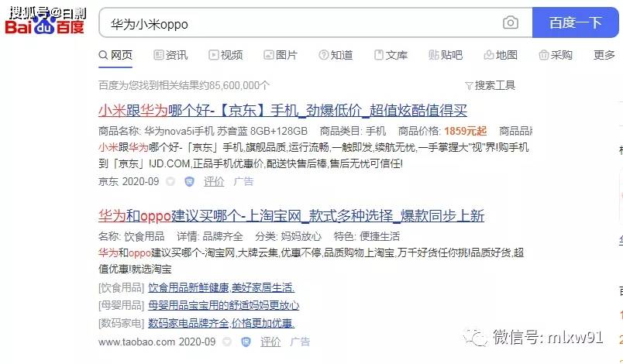Click the Baidu logo

point(44,26)
